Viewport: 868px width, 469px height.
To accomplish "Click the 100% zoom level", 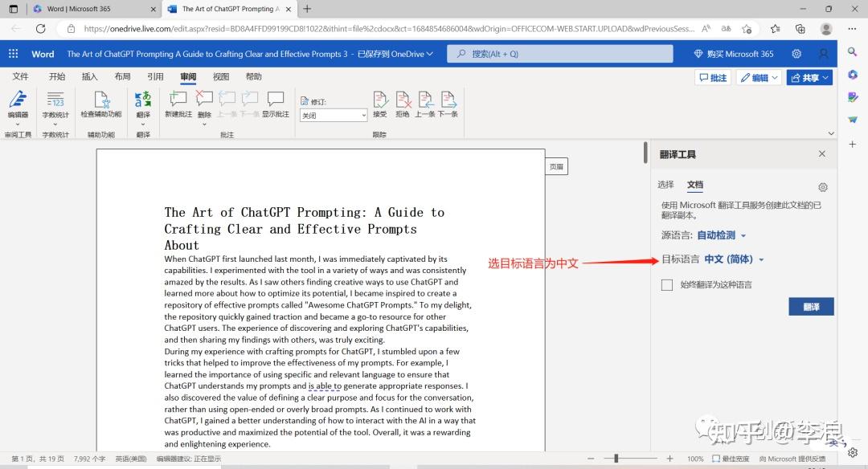I will 695,459.
